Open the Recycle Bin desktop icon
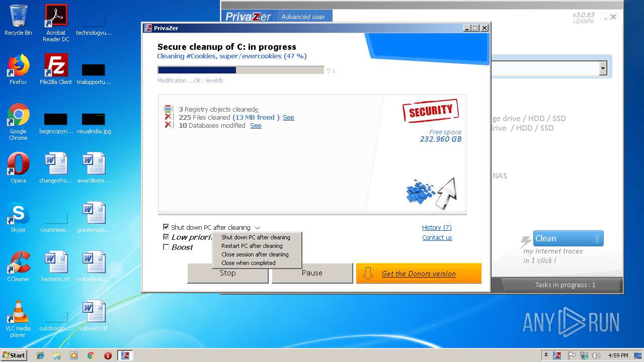This screenshot has width=644, height=362. pos(18,20)
